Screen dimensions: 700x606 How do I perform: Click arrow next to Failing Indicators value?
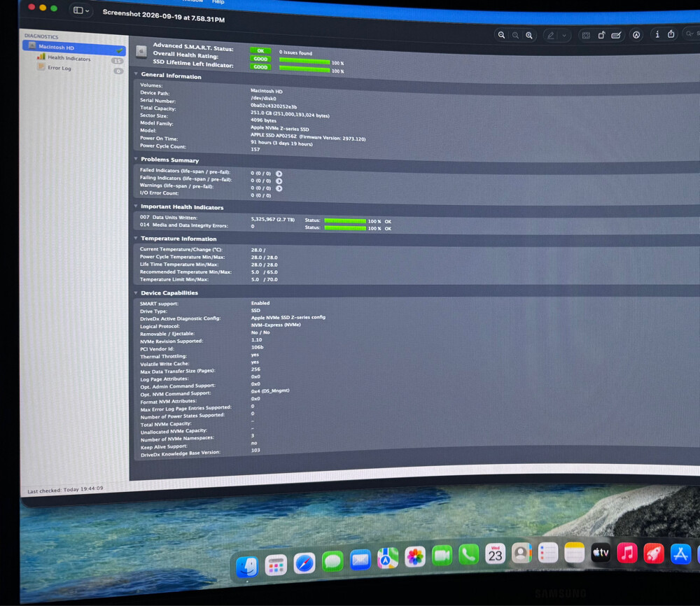coord(279,181)
